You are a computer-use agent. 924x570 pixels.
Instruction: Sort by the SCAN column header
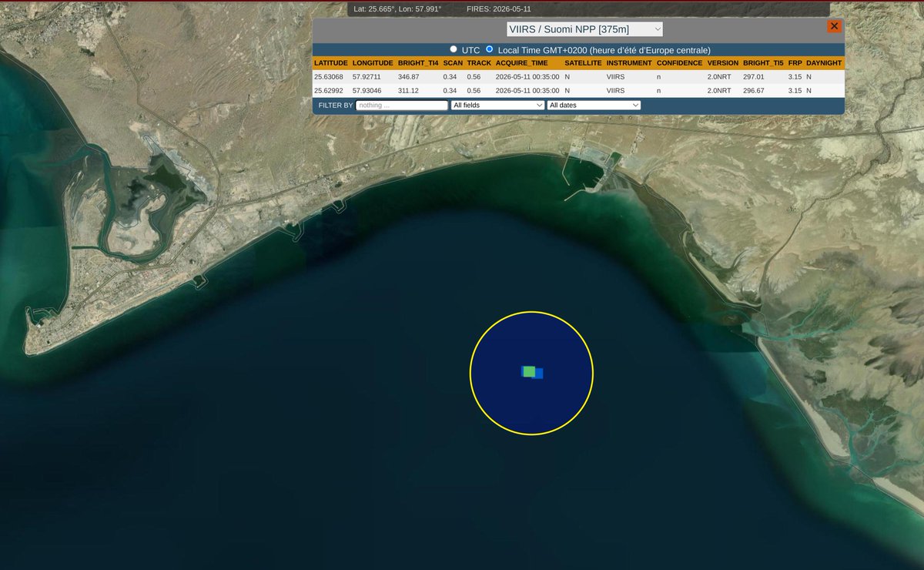point(453,62)
